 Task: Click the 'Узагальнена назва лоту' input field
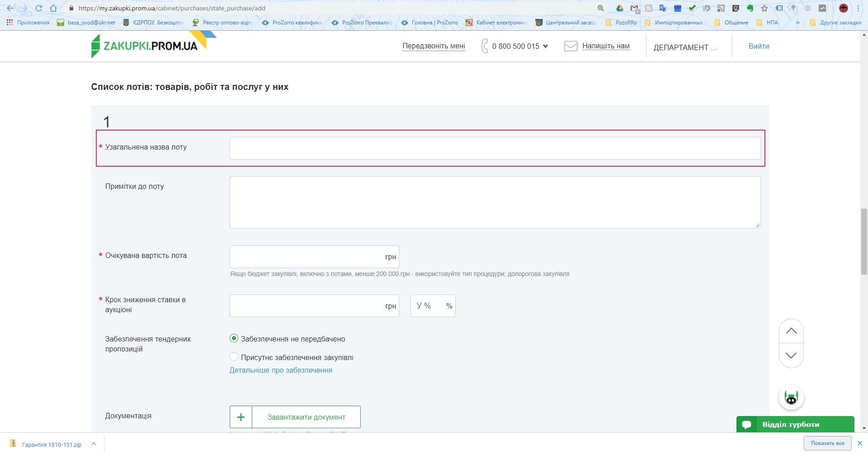pos(495,148)
